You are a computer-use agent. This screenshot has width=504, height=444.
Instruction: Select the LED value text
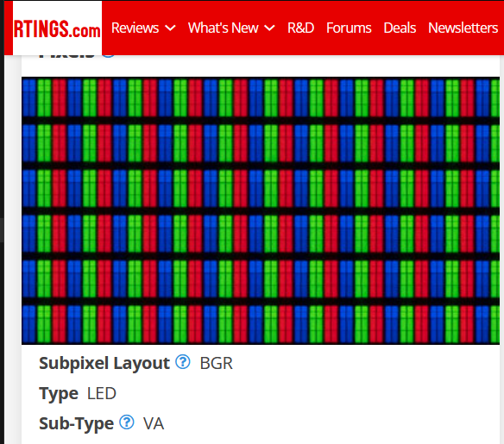point(102,394)
